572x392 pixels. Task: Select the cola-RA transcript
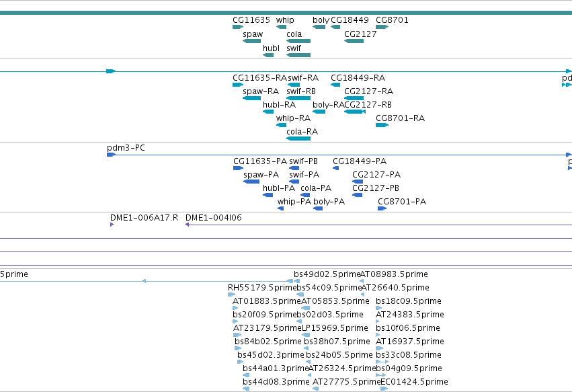point(298,139)
